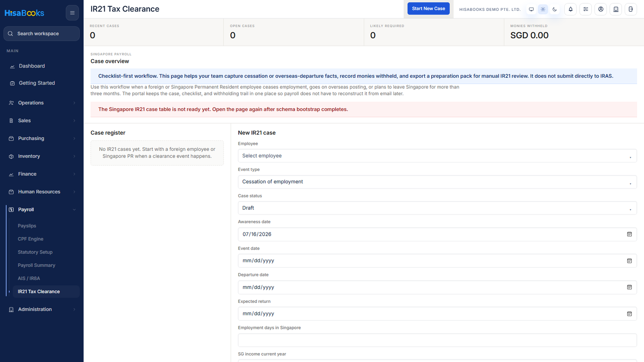644x362 pixels.
Task: Click the Awareness date value 07/16/2026
Action: [x=257, y=234]
